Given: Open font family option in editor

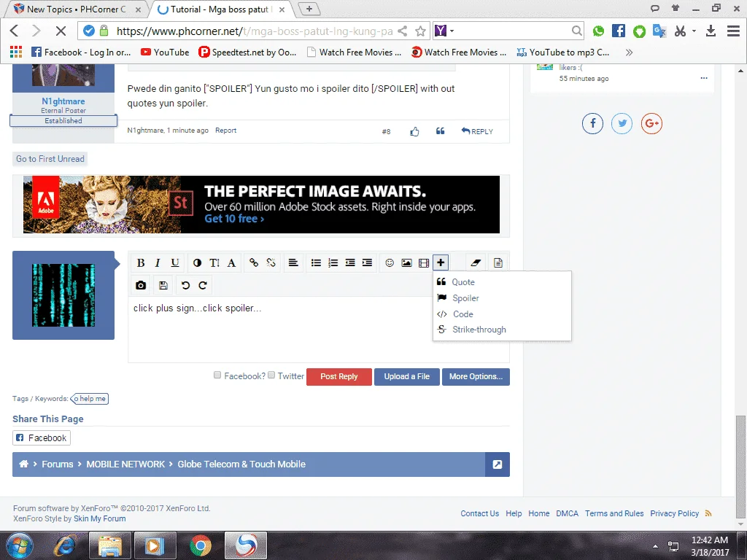Looking at the screenshot, I should click(x=231, y=262).
